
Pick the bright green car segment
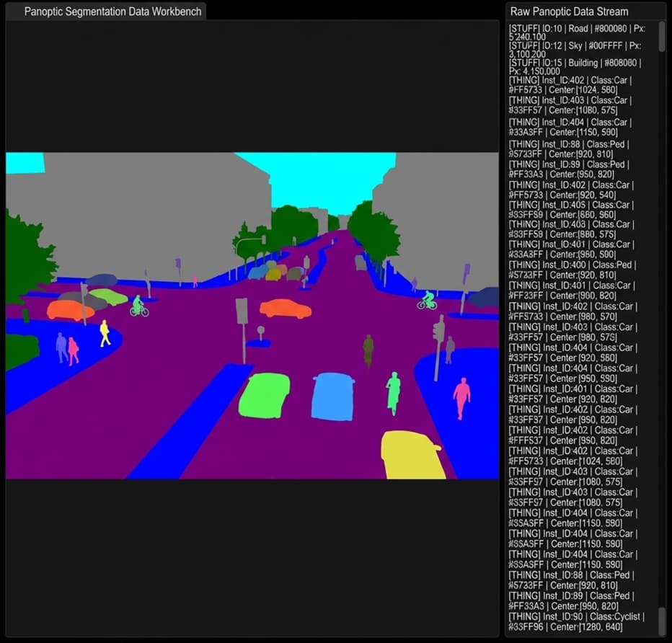coord(264,396)
